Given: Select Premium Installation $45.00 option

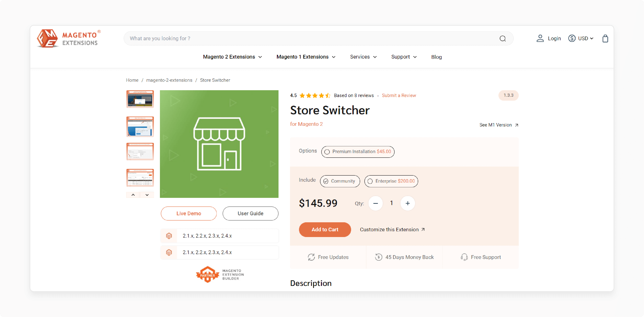Looking at the screenshot, I should click(358, 152).
